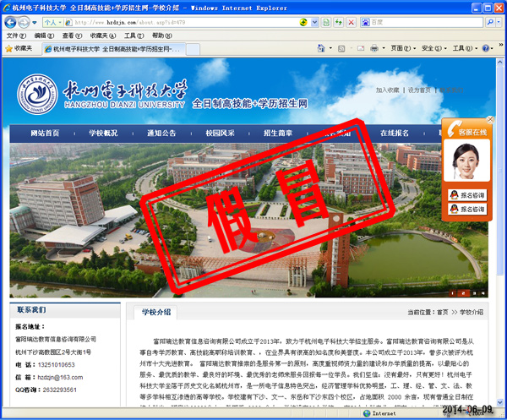Click the Read mail envelope icon
507x420 pixels.
361,48
